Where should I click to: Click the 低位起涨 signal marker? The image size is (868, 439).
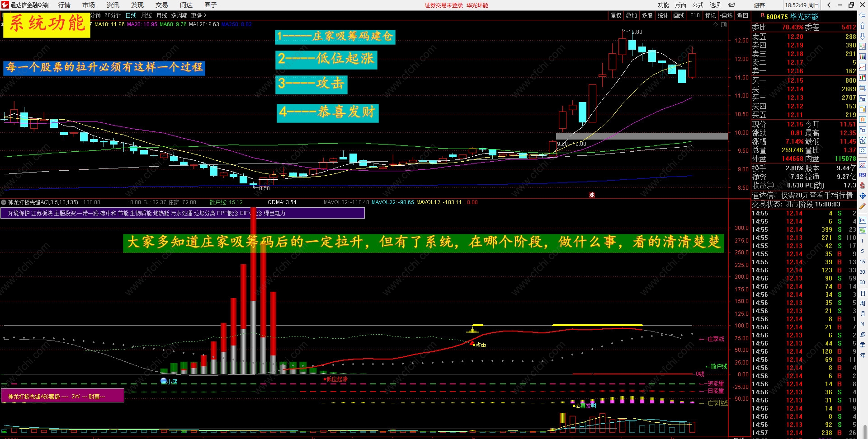(x=336, y=379)
